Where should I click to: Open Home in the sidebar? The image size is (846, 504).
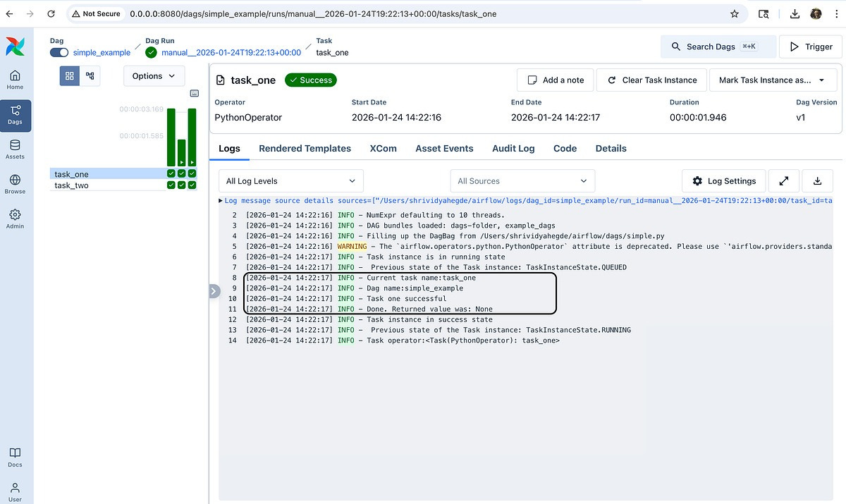[15, 80]
